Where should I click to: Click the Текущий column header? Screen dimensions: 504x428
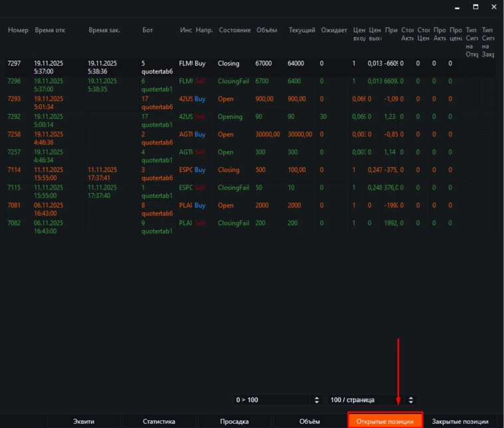tap(302, 31)
